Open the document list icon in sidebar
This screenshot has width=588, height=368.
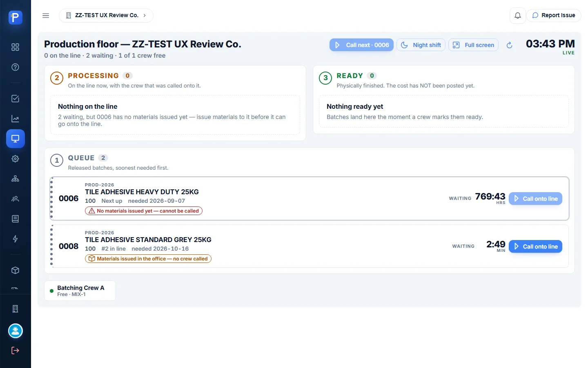coord(15,219)
